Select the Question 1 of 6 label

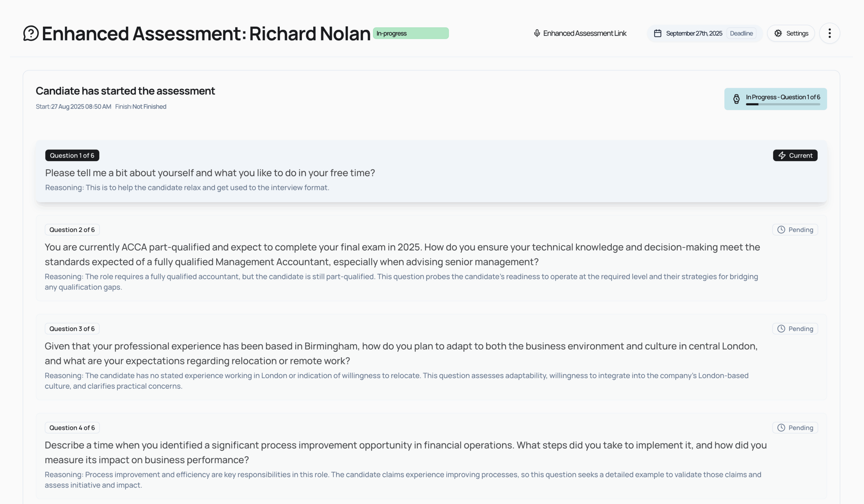click(x=72, y=155)
